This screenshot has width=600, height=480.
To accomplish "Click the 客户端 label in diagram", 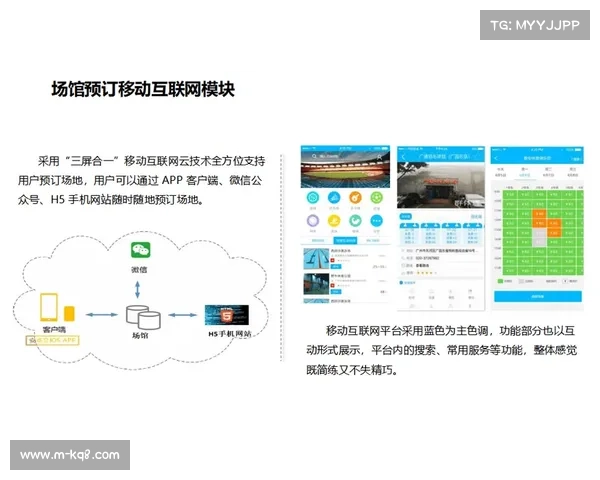I will tap(54, 329).
